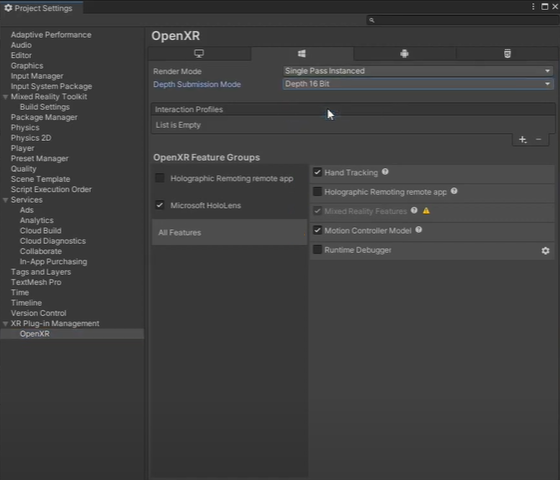Open the WebGL HTML5 platform tab
The width and height of the screenshot is (560, 480).
(507, 54)
